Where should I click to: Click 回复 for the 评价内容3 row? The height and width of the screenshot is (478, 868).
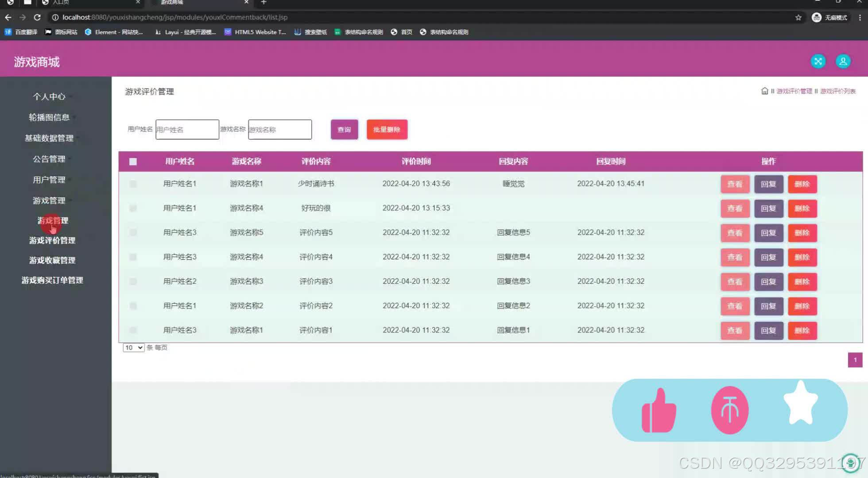coord(768,281)
